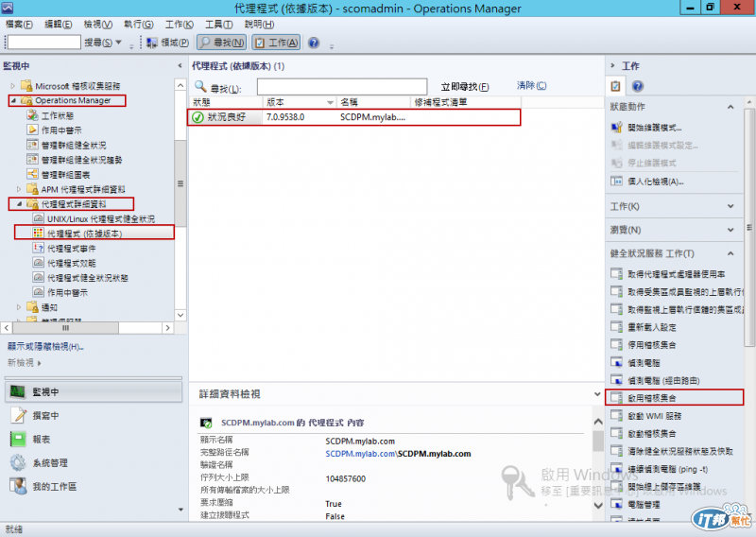Click the magnifier icon beside 尋找(L)

click(x=200, y=86)
